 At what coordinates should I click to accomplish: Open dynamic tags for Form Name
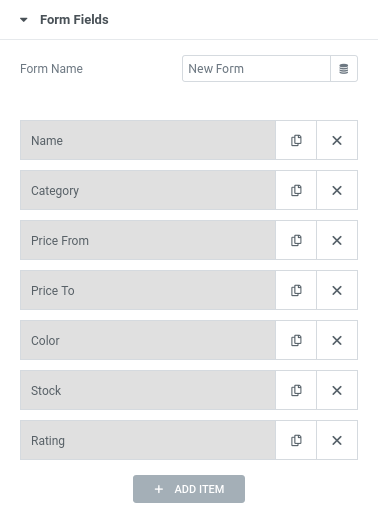click(x=344, y=69)
